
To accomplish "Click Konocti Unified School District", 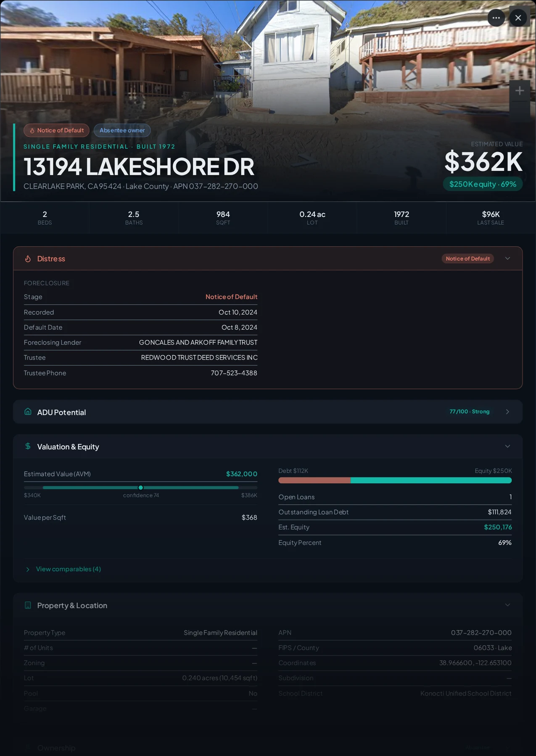I will (466, 693).
